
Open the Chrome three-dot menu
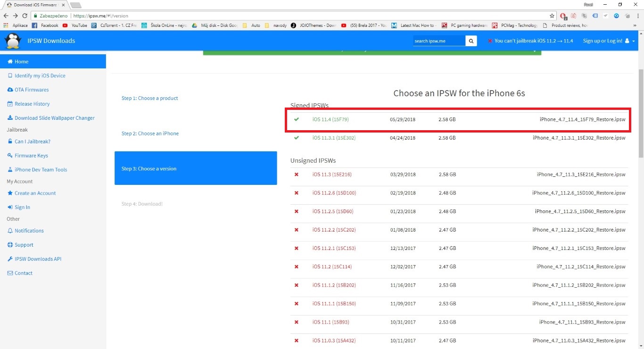point(638,16)
